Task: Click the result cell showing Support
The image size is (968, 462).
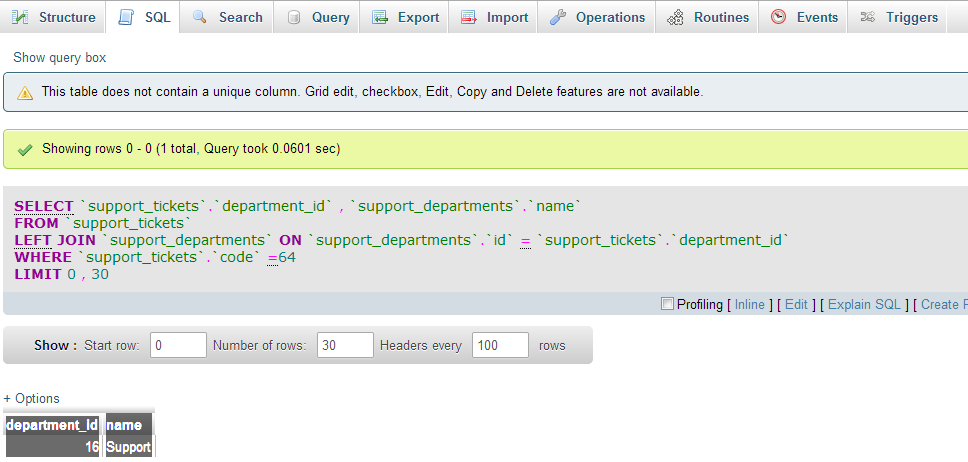Action: click(x=128, y=446)
